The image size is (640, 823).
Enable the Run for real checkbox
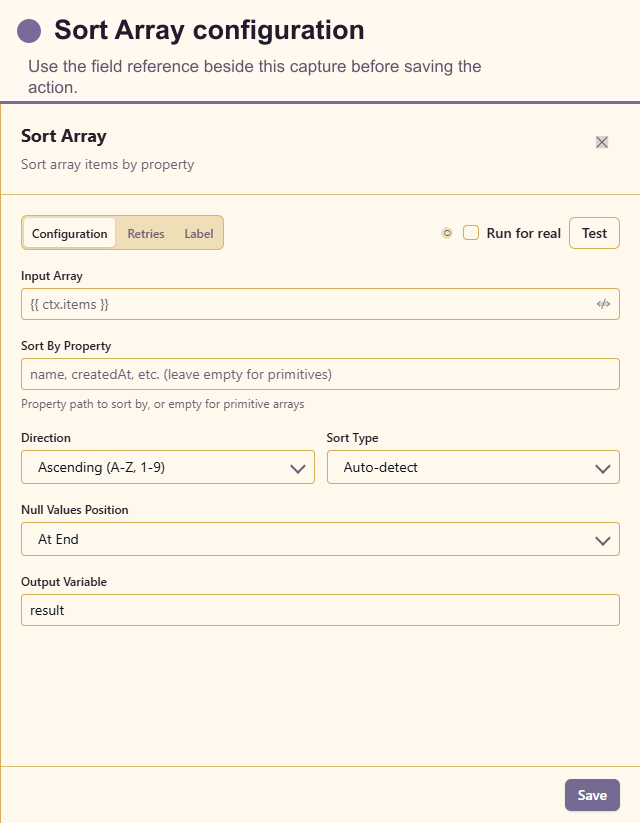coord(471,233)
